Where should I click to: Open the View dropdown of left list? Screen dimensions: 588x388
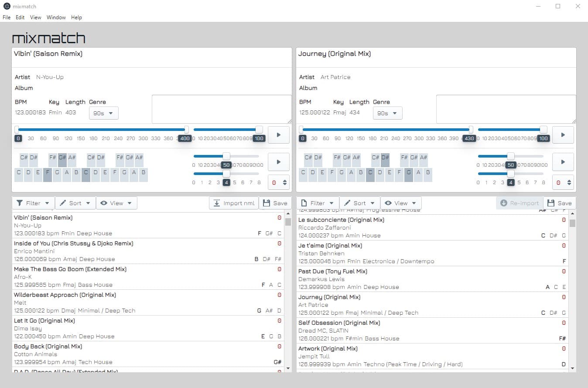click(x=116, y=203)
